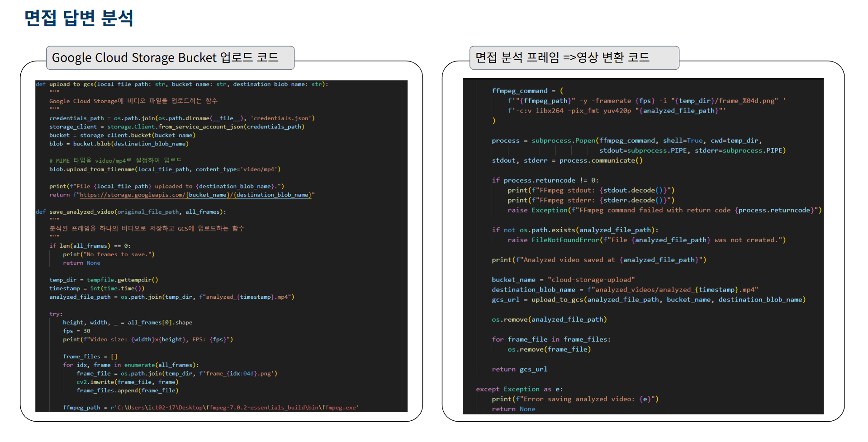Click the blob.upload_from_filename code line
This screenshot has height=442, width=868.
(165, 169)
